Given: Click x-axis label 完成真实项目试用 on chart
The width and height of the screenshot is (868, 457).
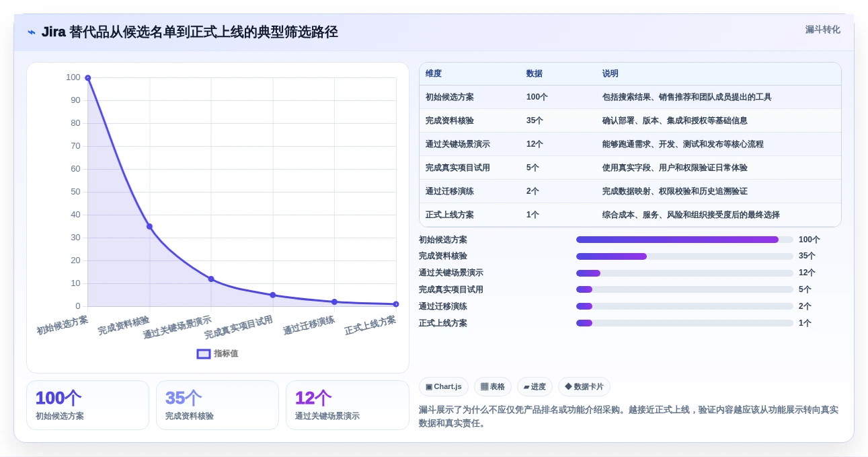Looking at the screenshot, I should (239, 328).
